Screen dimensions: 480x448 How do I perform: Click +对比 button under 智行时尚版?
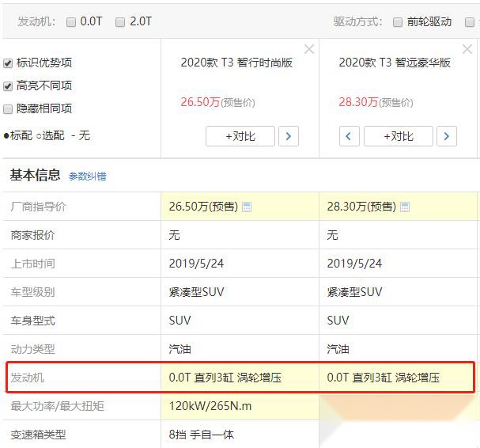click(x=240, y=136)
